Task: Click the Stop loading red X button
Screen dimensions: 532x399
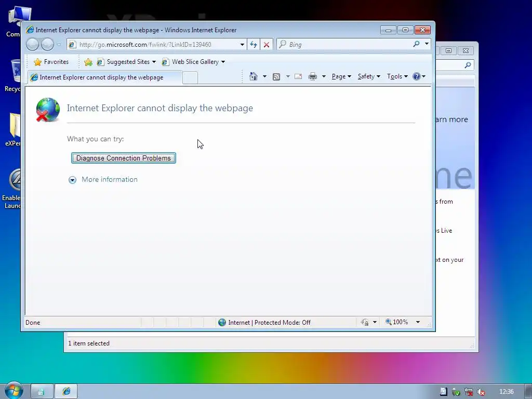Action: (x=267, y=45)
